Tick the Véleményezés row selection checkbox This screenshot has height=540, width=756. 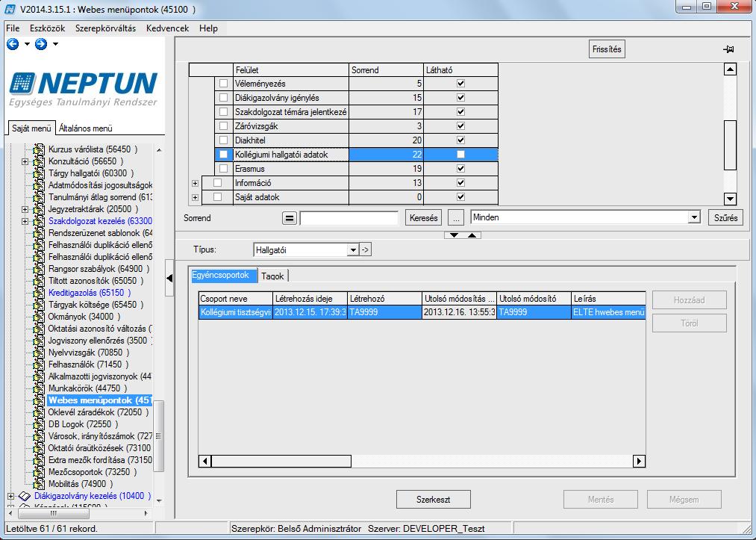pos(223,84)
